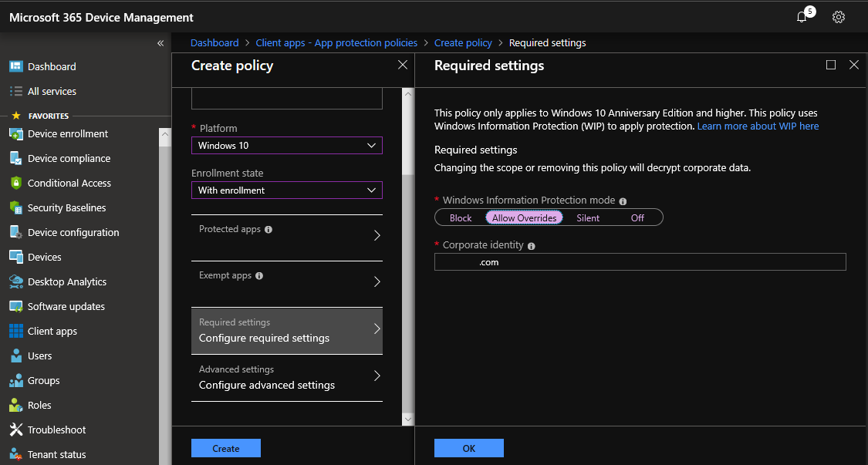Open Troubleshoot in the sidebar
This screenshot has height=465, width=868.
tap(57, 430)
